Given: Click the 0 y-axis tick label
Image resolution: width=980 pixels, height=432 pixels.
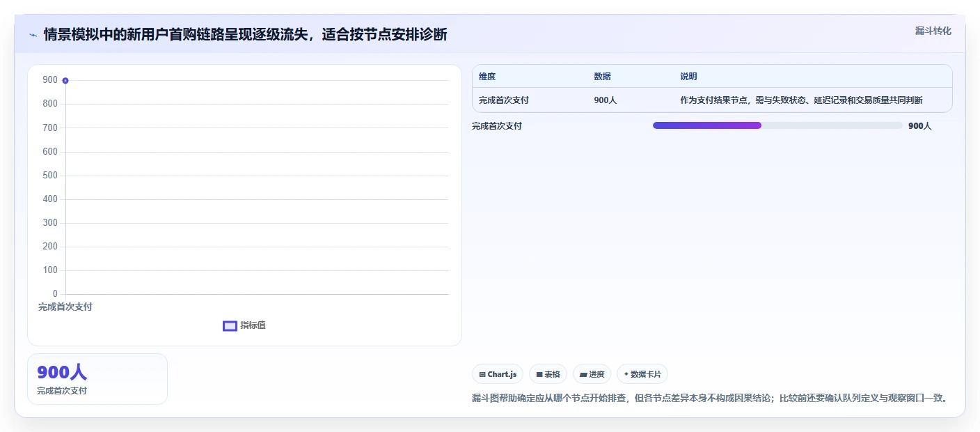Looking at the screenshot, I should pyautogui.click(x=56, y=294).
